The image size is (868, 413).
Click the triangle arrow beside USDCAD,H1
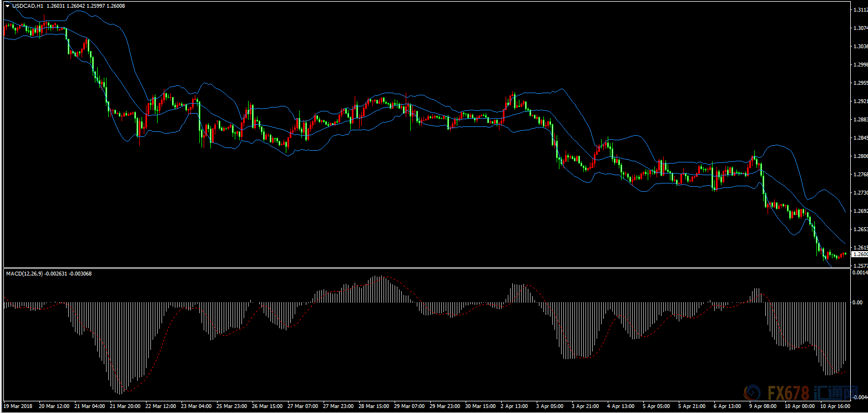pos(7,6)
